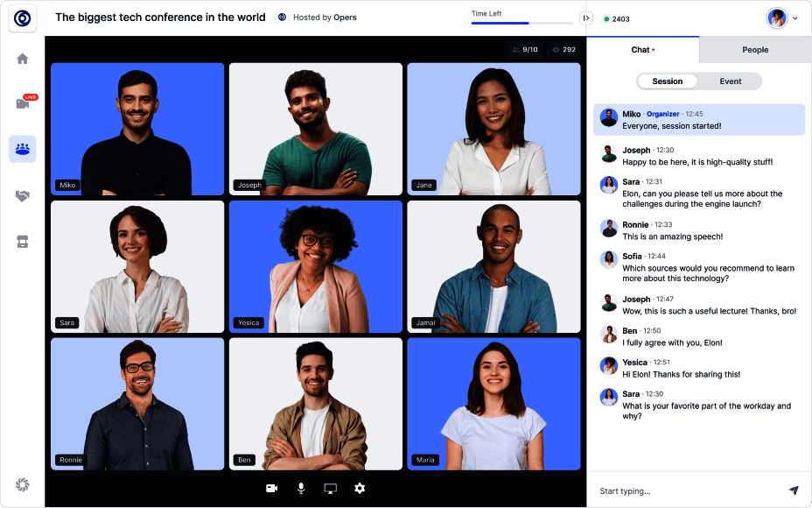Open the networking handshake icon
The height and width of the screenshot is (508, 812).
click(22, 196)
